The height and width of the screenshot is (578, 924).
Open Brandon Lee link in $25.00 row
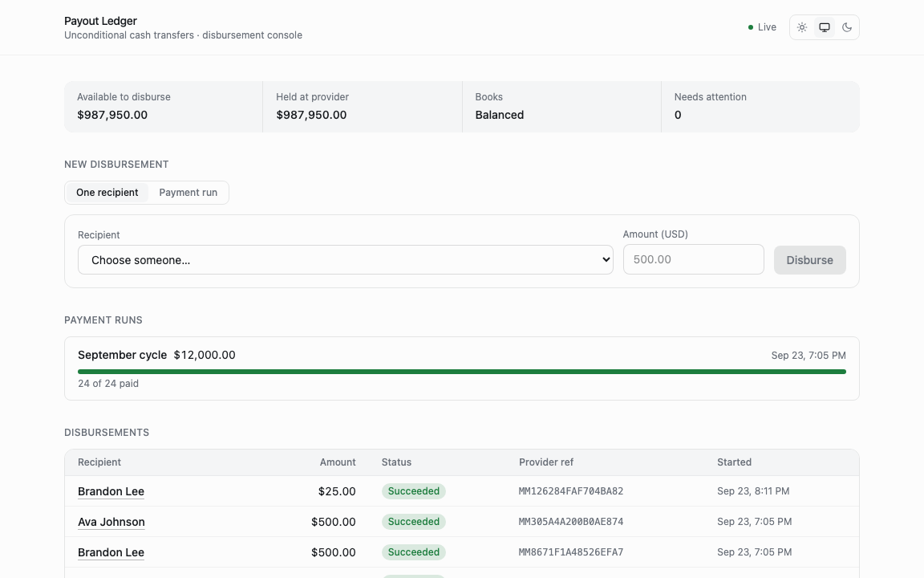tap(111, 491)
